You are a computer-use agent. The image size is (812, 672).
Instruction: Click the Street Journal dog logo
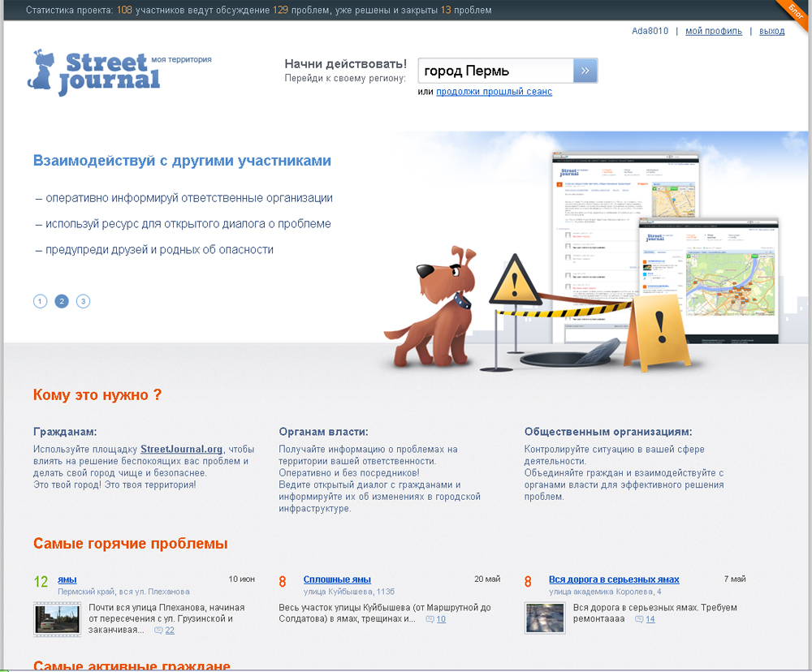click(94, 72)
